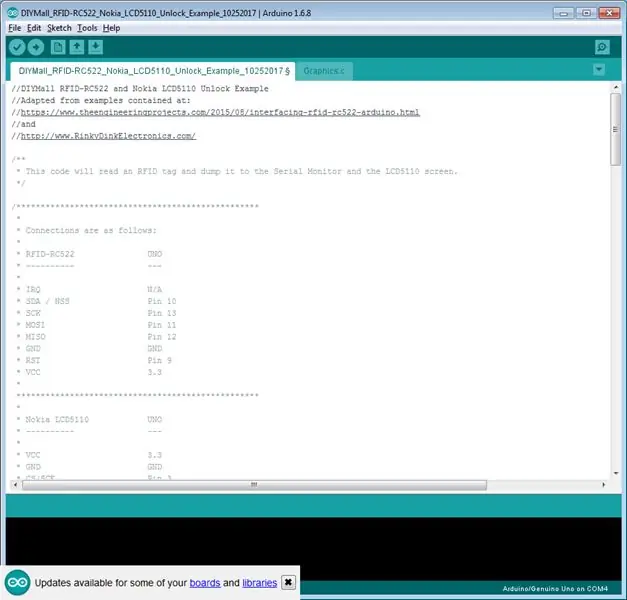Open the Help menu
The width and height of the screenshot is (627, 600).
[x=111, y=28]
